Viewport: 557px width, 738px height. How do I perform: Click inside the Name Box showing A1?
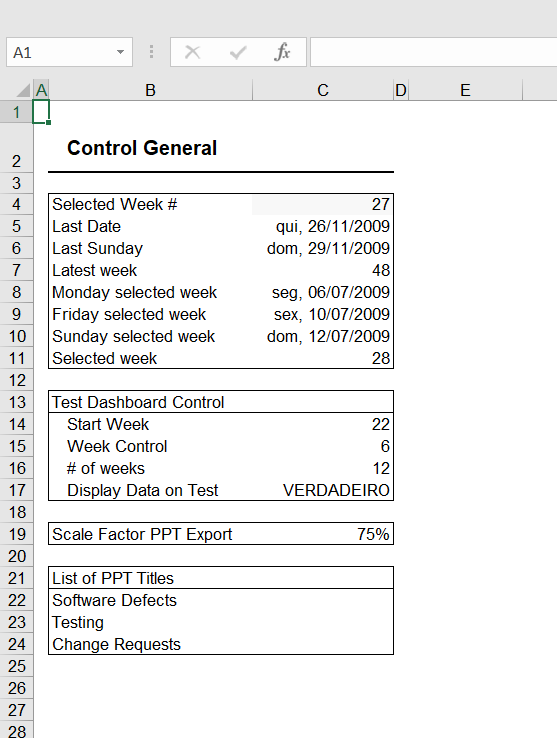tap(61, 52)
